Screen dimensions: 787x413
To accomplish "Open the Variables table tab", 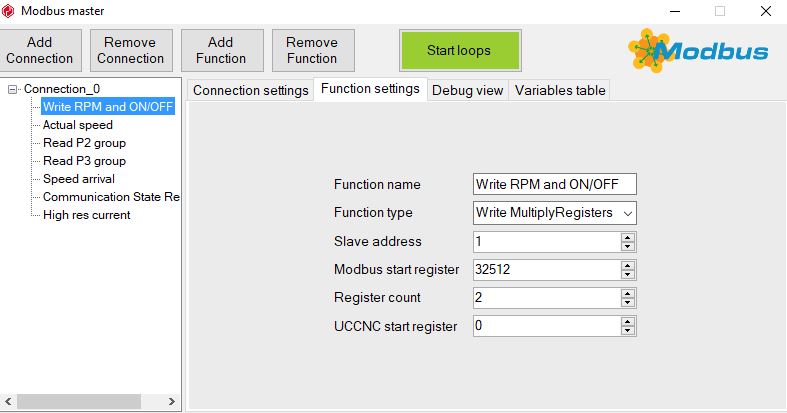I will pos(559,90).
